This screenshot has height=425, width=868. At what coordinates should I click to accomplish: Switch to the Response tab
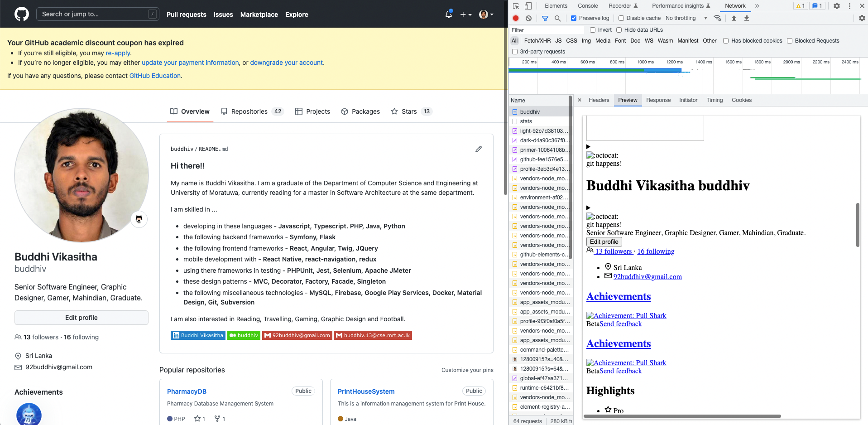click(x=658, y=100)
